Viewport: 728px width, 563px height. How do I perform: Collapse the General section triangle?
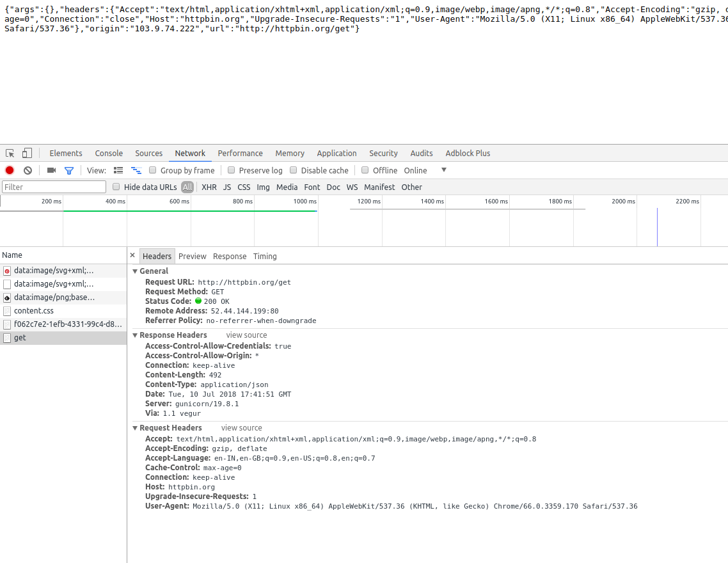coord(134,271)
